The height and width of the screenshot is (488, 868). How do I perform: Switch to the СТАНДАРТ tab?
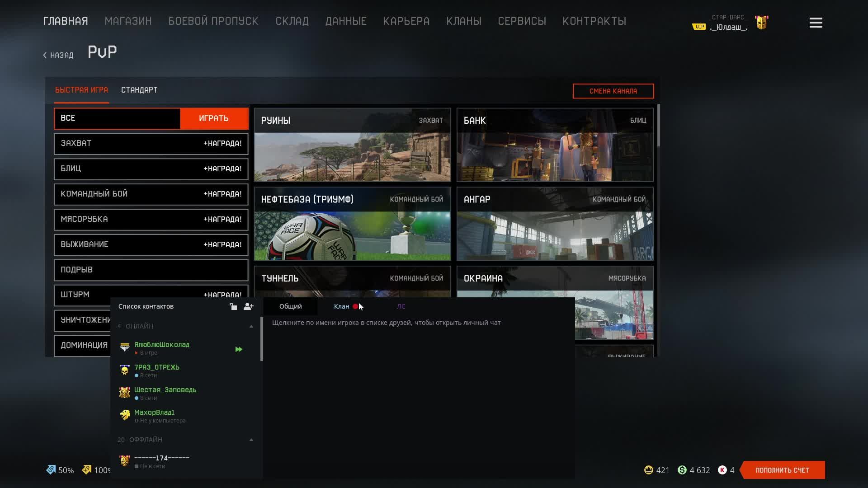pyautogui.click(x=139, y=90)
